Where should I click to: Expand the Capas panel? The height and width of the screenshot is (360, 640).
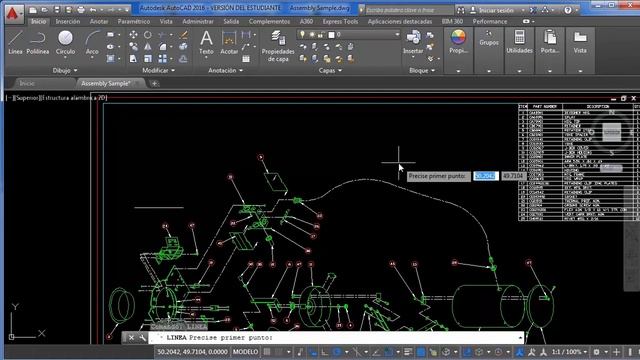(x=330, y=70)
